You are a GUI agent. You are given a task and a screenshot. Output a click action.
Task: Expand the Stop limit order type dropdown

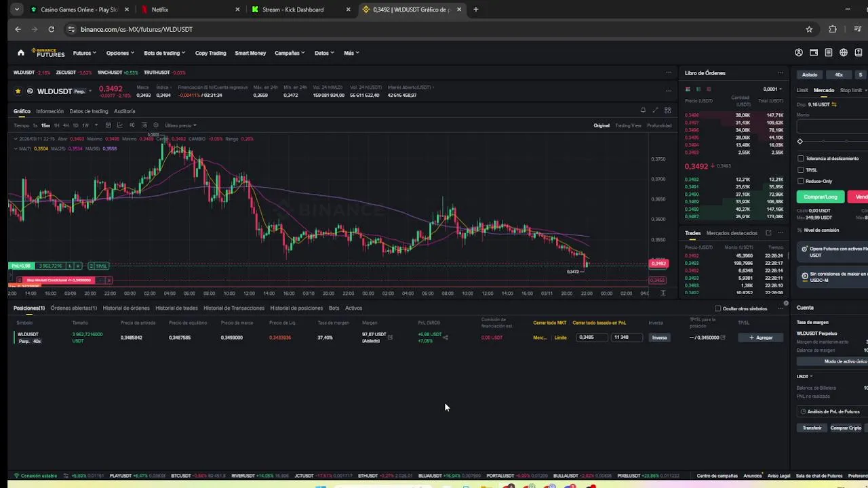point(853,90)
